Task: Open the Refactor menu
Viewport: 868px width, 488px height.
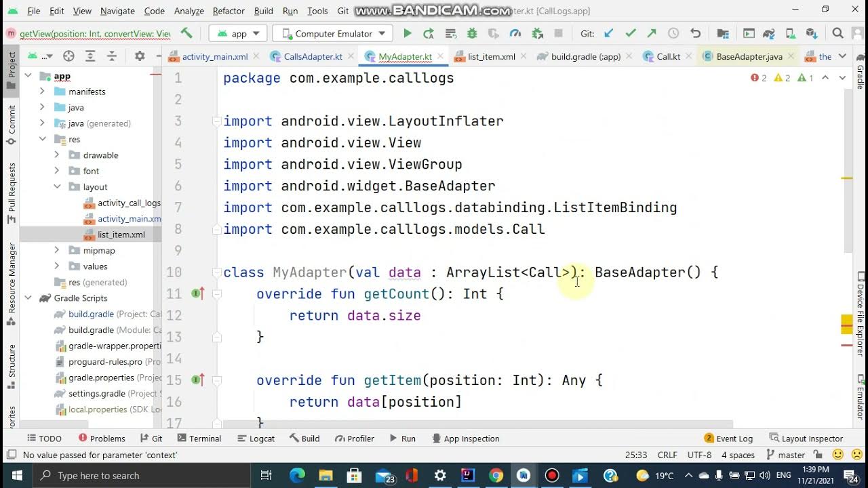Action: pyautogui.click(x=229, y=11)
